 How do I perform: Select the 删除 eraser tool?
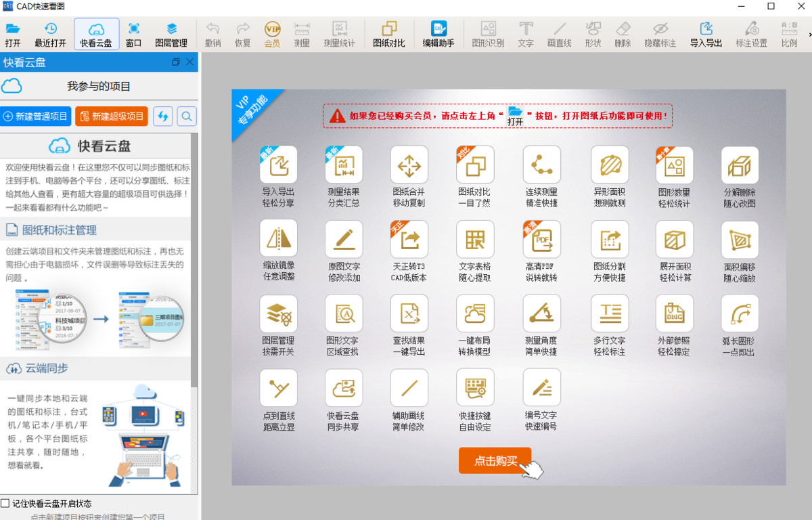pos(623,35)
